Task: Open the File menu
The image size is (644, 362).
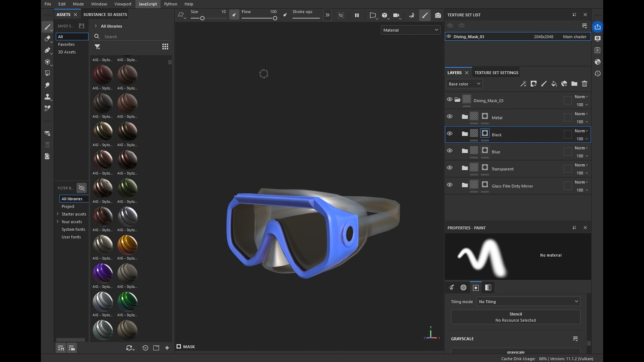Action: pyautogui.click(x=48, y=4)
